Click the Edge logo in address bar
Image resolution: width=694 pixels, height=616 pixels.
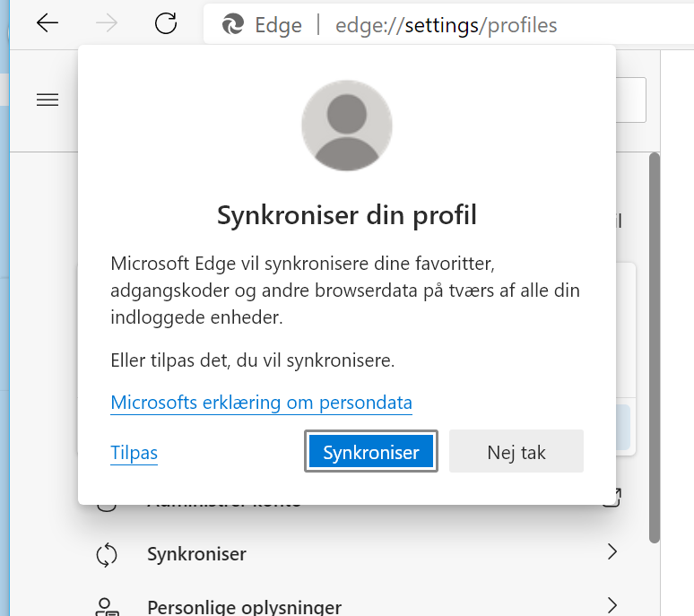point(233,25)
